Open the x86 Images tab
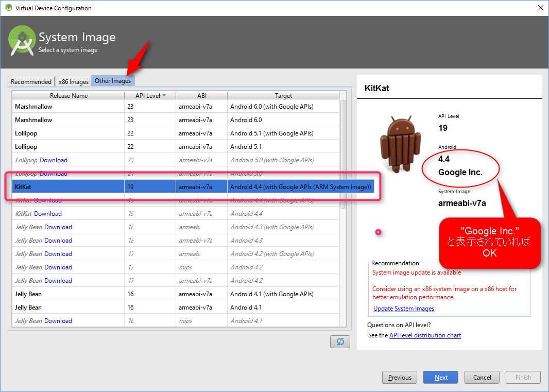This screenshot has height=392, width=549. 73,81
